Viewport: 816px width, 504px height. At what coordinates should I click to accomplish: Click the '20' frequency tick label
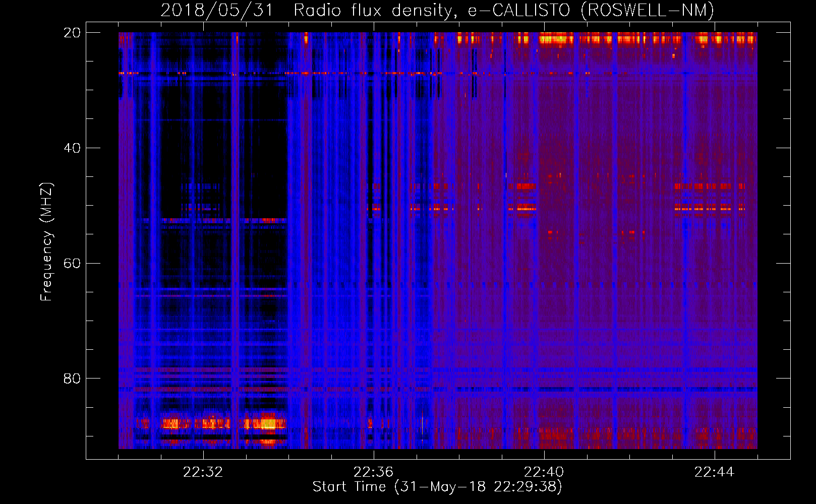tap(72, 33)
